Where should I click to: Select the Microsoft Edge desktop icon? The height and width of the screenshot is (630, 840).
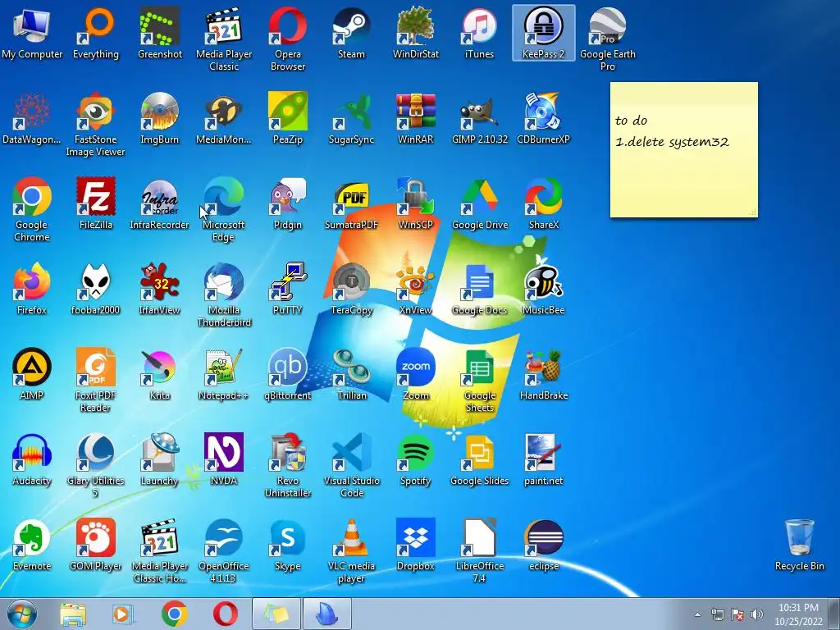pyautogui.click(x=223, y=209)
